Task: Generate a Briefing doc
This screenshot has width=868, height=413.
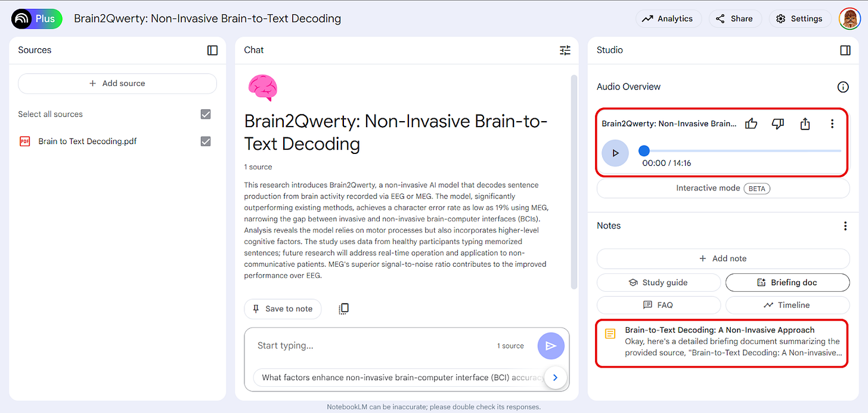Action: point(788,282)
